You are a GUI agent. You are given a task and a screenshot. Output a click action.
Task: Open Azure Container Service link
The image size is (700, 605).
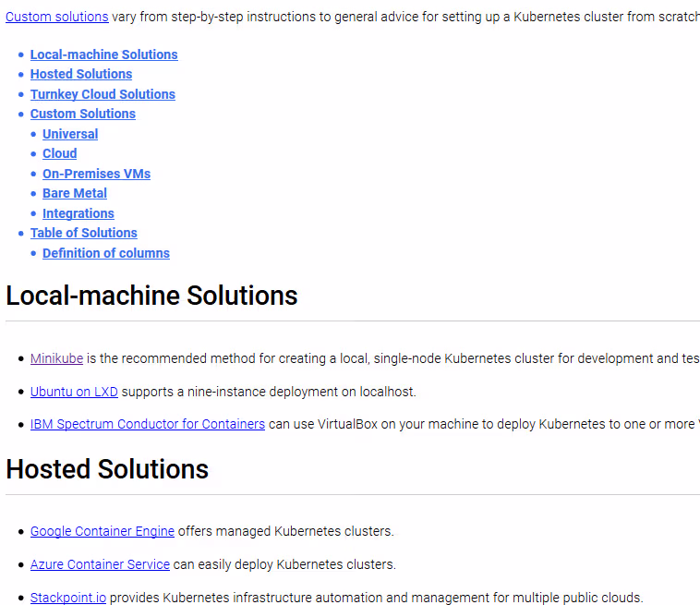point(100,564)
